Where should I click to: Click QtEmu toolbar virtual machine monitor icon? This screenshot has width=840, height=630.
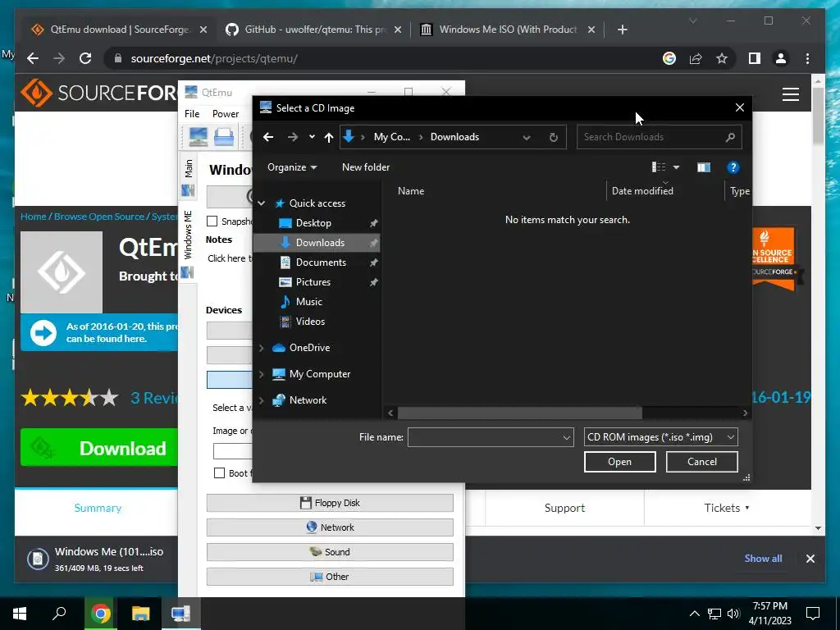click(199, 137)
